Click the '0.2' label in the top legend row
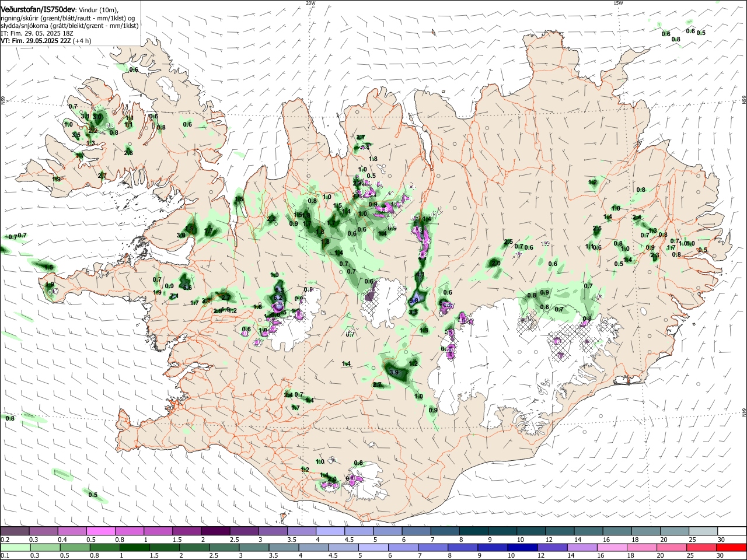The image size is (747, 560). [5, 540]
